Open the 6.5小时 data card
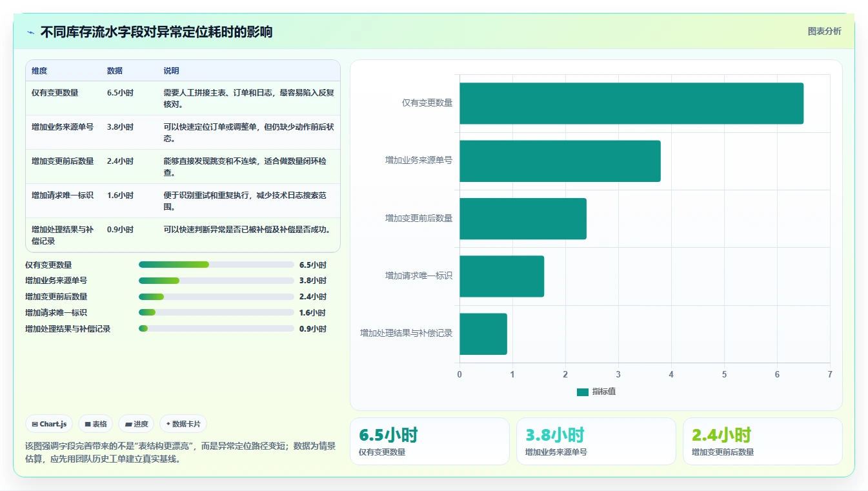Screen dimensions: 868x491 pyautogui.click(x=429, y=441)
